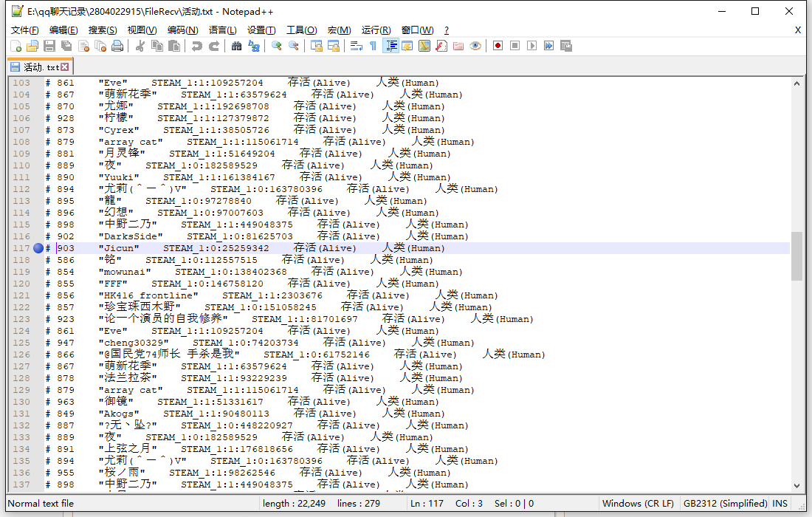The height and width of the screenshot is (517, 812).
Task: Toggle the word wrap icon
Action: [357, 46]
